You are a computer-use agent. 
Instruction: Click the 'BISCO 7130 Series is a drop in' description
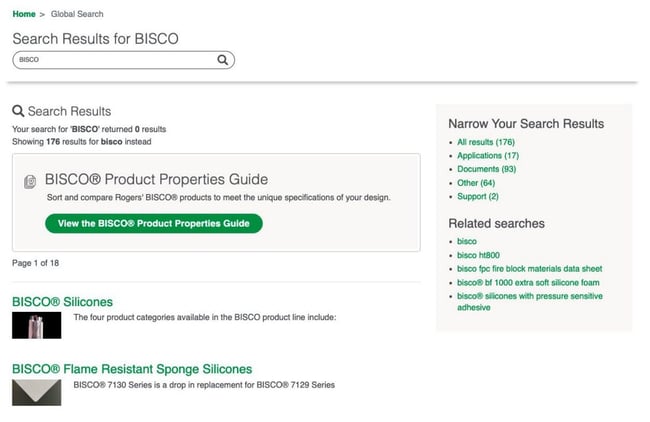pyautogui.click(x=204, y=385)
